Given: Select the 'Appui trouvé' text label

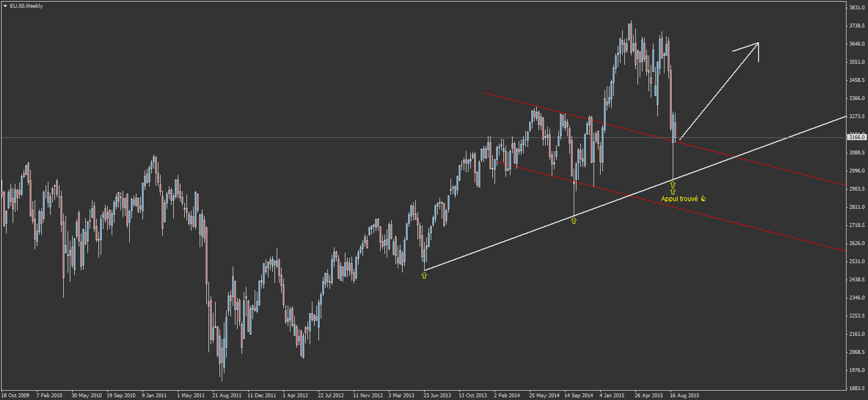Looking at the screenshot, I should pyautogui.click(x=679, y=199).
